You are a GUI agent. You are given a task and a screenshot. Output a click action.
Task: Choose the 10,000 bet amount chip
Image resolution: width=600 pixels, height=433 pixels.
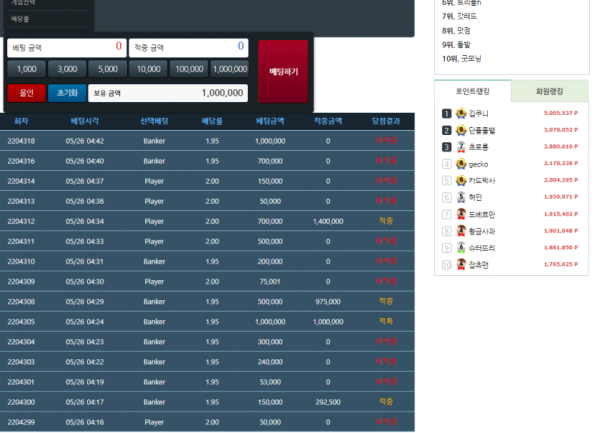[x=148, y=69]
